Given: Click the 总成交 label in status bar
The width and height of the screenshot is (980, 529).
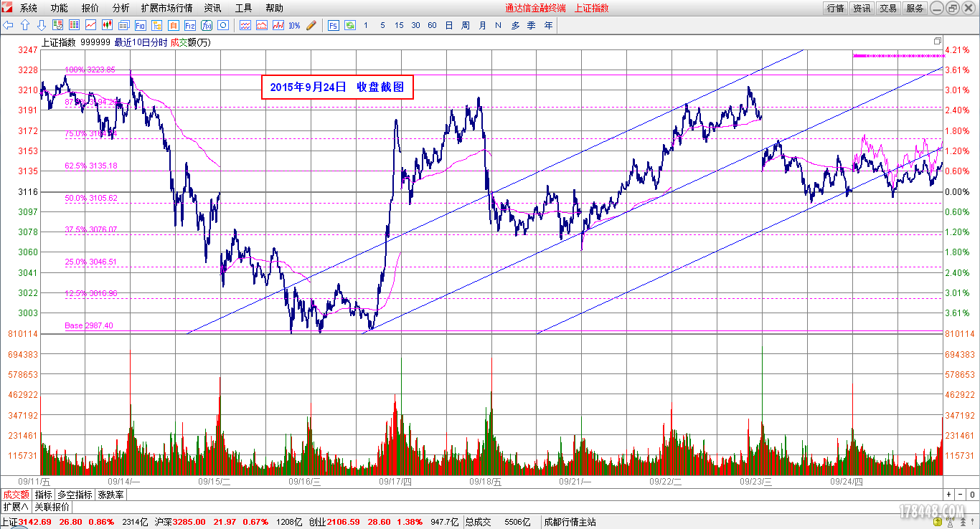Looking at the screenshot, I should pos(479,522).
